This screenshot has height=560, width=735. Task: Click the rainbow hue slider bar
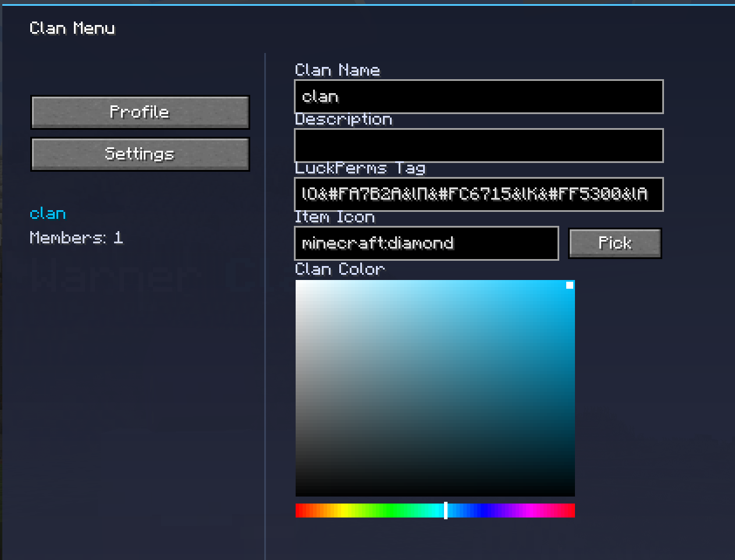pyautogui.click(x=435, y=511)
